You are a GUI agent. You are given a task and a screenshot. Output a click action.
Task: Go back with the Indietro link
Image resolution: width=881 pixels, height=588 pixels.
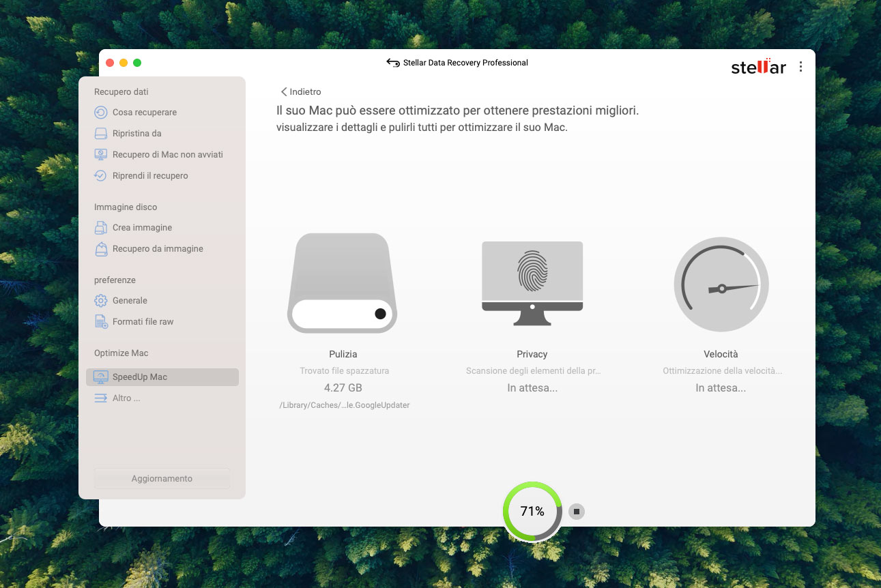pyautogui.click(x=301, y=91)
